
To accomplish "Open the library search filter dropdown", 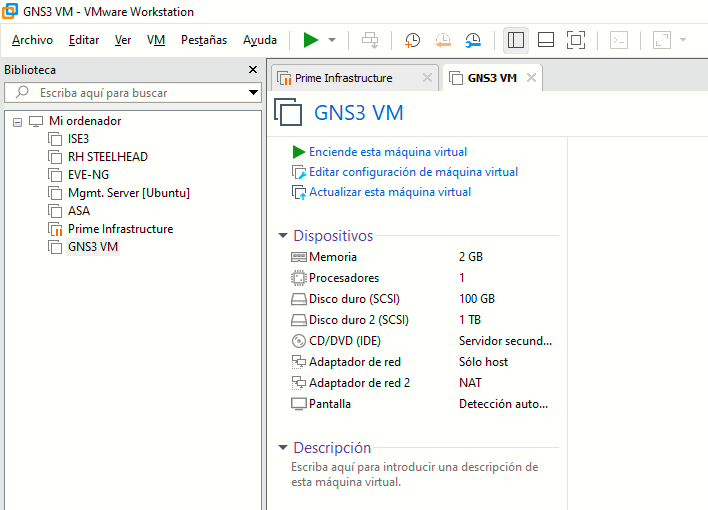I will (253, 93).
